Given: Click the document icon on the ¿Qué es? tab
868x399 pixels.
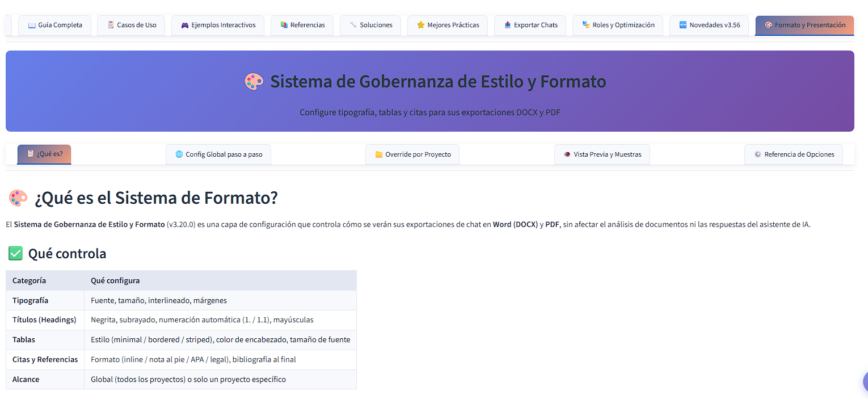Looking at the screenshot, I should pyautogui.click(x=30, y=154).
